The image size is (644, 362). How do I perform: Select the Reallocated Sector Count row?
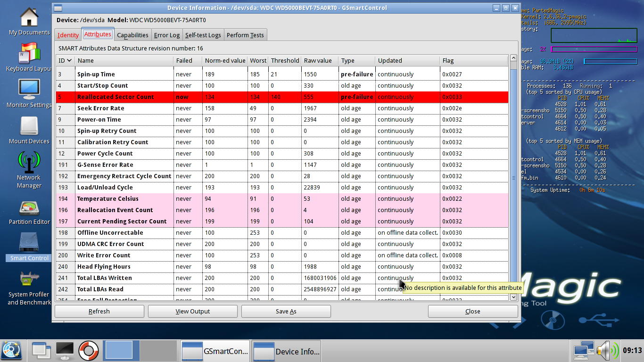pos(282,97)
